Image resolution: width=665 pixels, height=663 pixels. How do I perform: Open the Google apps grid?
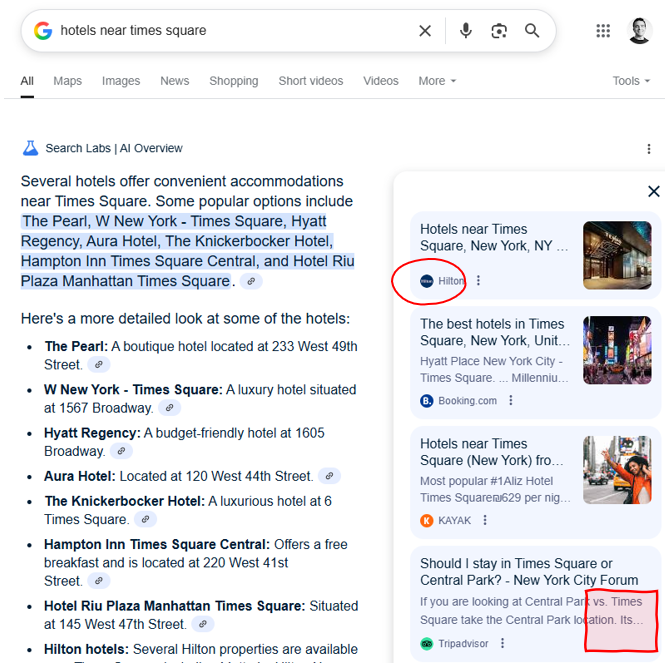[603, 31]
